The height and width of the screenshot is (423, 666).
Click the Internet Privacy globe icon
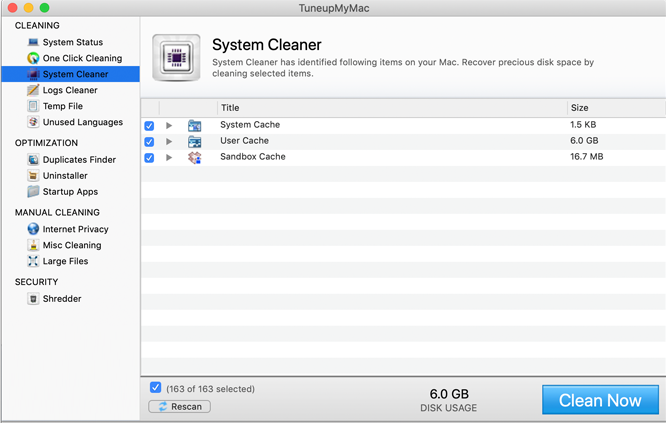pyautogui.click(x=33, y=229)
